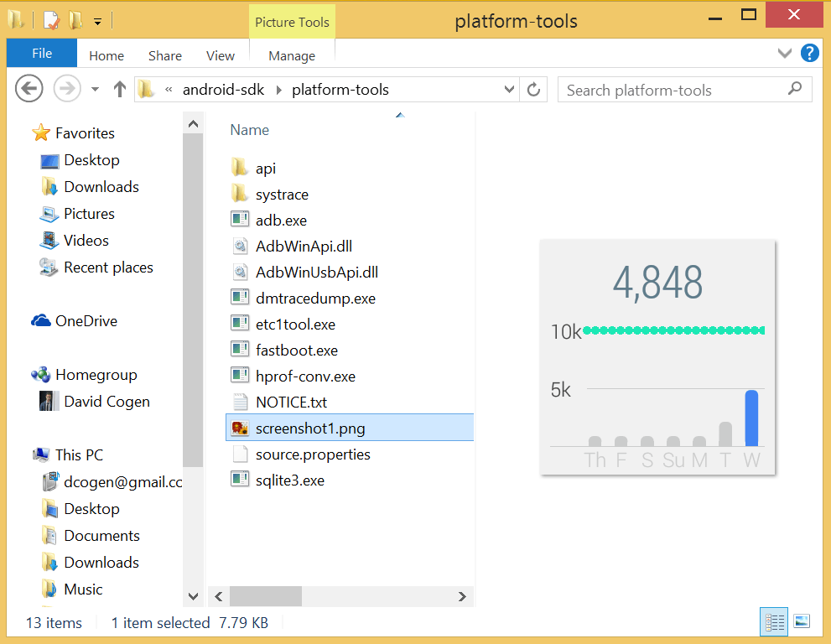Viewport: 831px width, 644px height.
Task: Open the File menu
Action: tap(42, 54)
